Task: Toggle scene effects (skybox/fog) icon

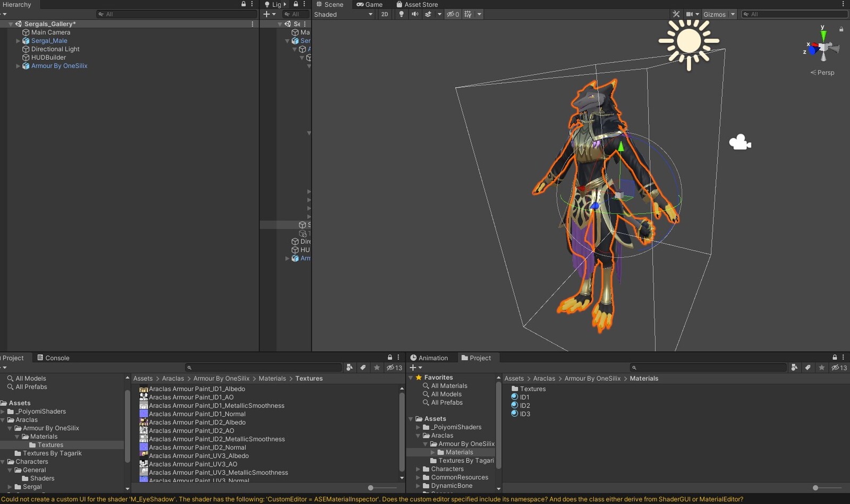Action: pos(428,14)
